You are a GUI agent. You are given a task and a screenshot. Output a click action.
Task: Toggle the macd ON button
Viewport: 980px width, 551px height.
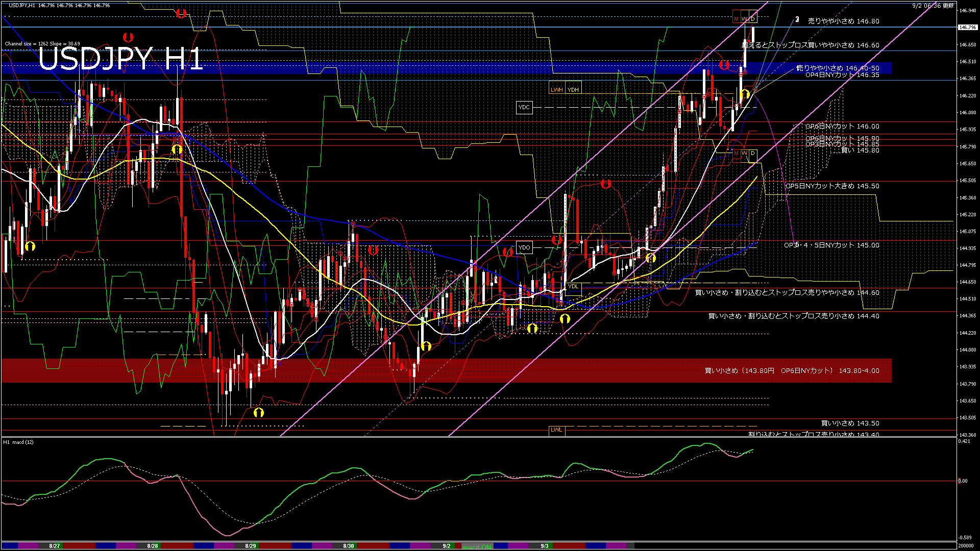(x=477, y=546)
